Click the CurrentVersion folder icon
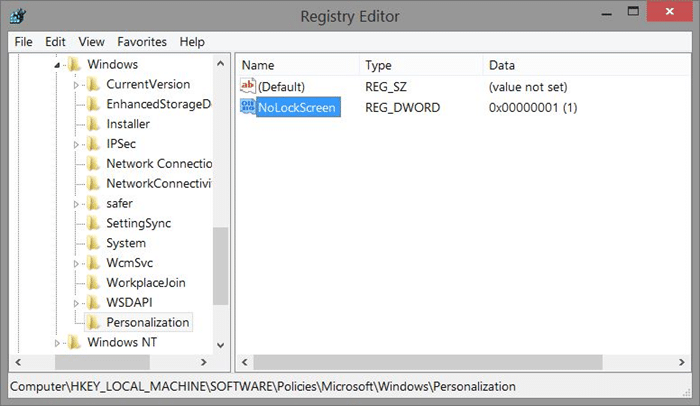The height and width of the screenshot is (406, 700). [93, 84]
